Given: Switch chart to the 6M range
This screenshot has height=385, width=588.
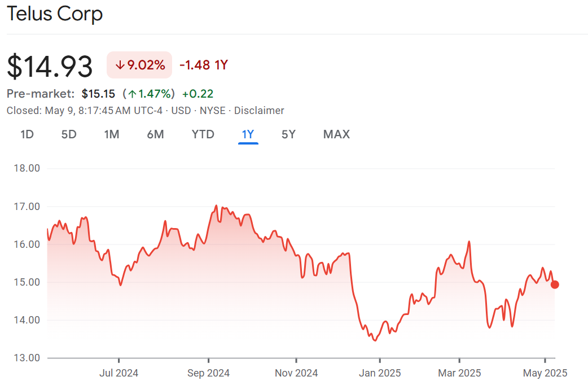Looking at the screenshot, I should tap(155, 134).
